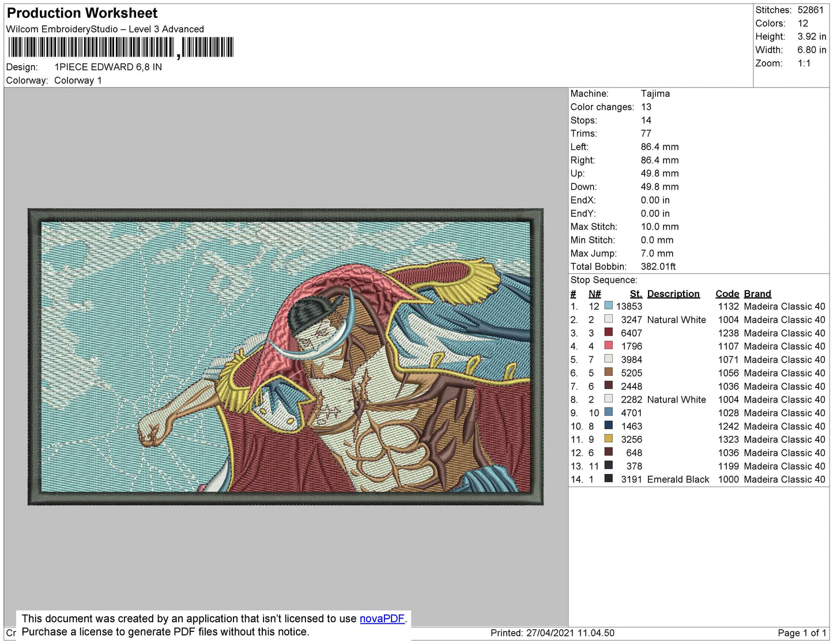Click the white swatch in the 2282-stitch row
The image size is (833, 644).
pyautogui.click(x=608, y=399)
